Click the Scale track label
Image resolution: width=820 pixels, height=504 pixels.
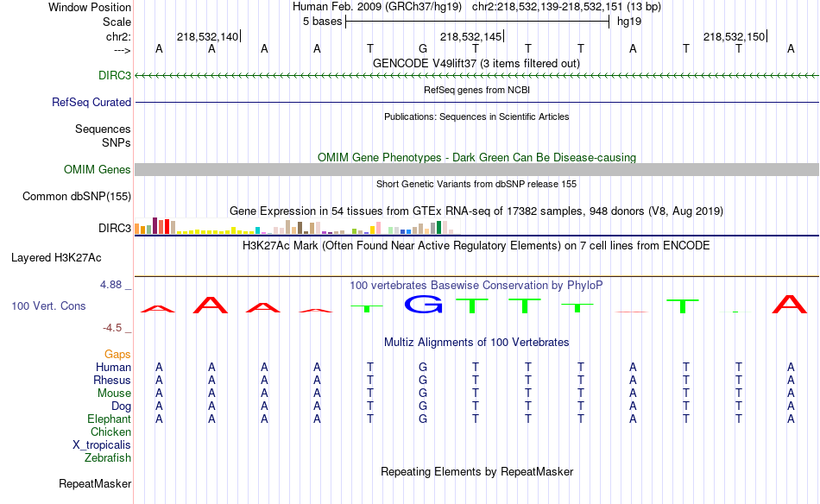click(117, 22)
